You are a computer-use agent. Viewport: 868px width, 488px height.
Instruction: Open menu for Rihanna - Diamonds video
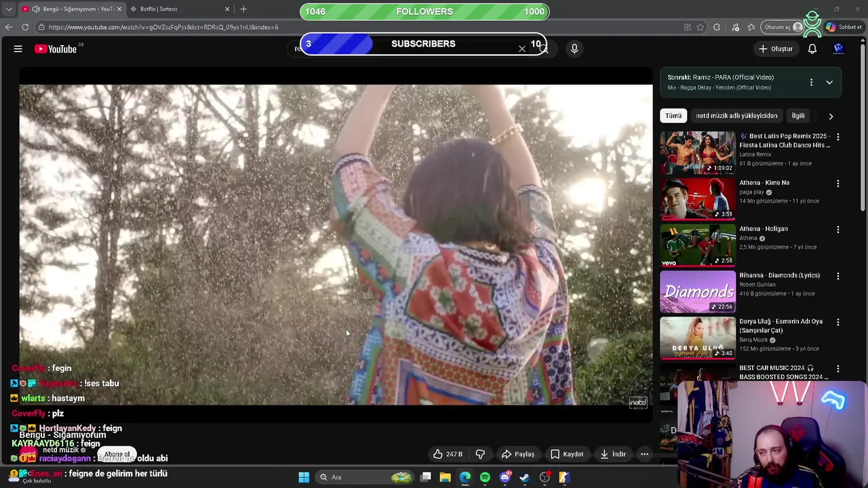point(838,276)
